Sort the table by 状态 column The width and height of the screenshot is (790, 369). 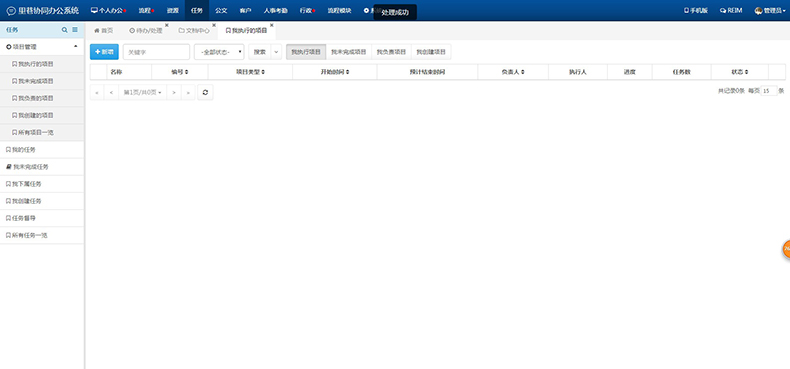(740, 72)
